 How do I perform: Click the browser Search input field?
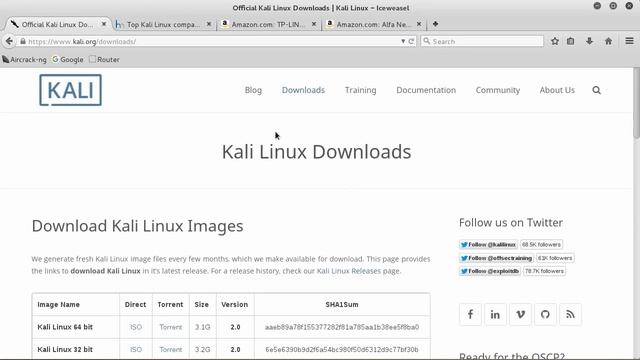pyautogui.click(x=482, y=41)
